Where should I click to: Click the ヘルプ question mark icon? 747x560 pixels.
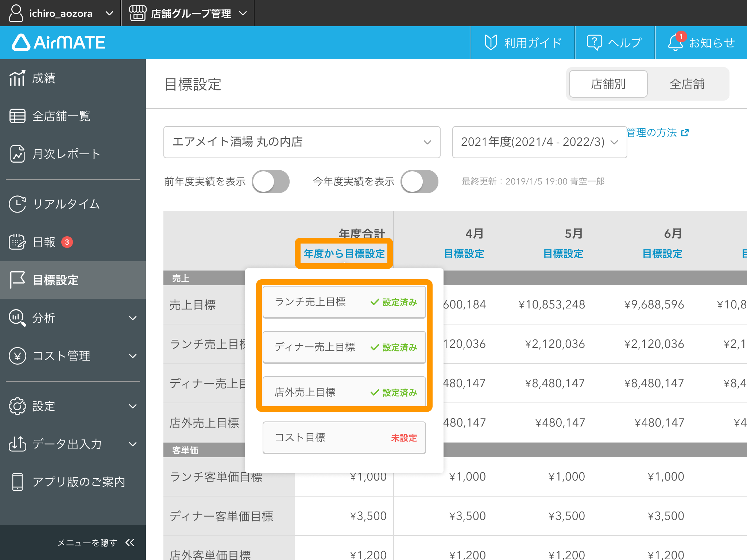coord(594,42)
